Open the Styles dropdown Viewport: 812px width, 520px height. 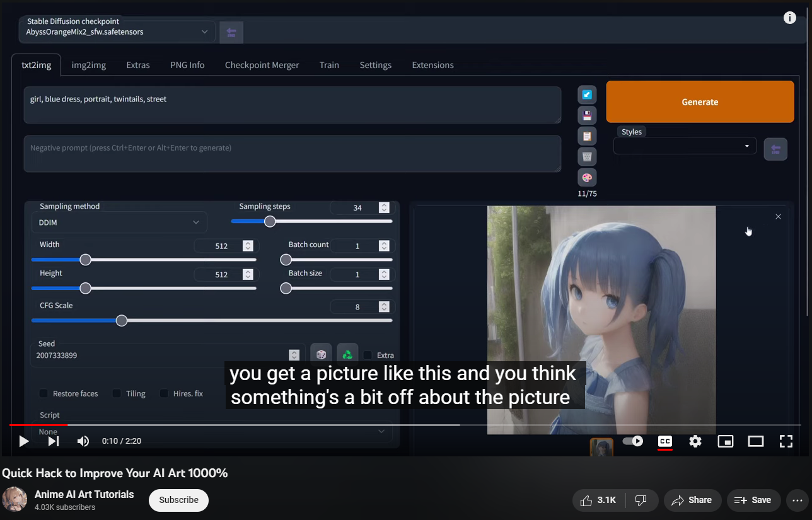tap(684, 146)
